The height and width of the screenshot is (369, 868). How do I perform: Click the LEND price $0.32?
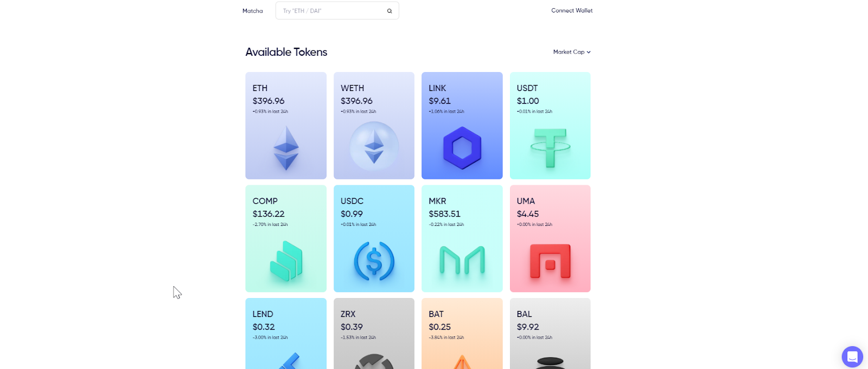pyautogui.click(x=264, y=327)
